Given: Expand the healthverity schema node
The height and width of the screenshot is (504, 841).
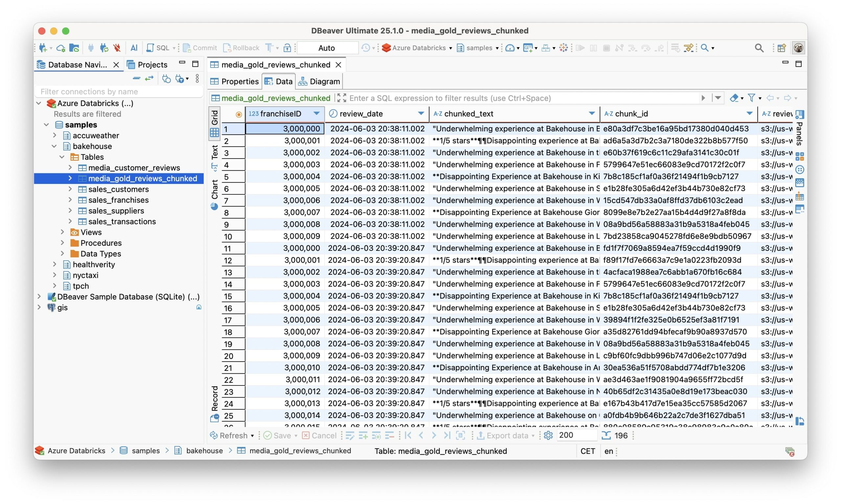Looking at the screenshot, I should [55, 264].
